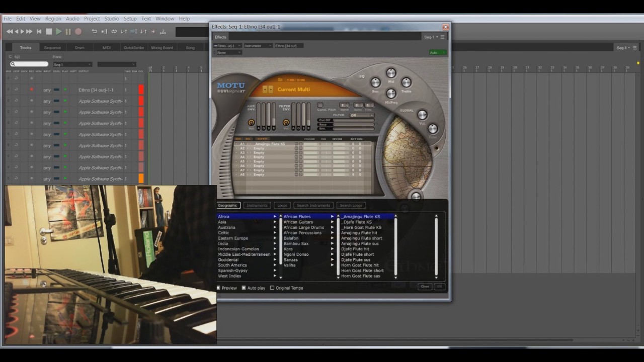Click the Search Instruments button

[x=313, y=205]
